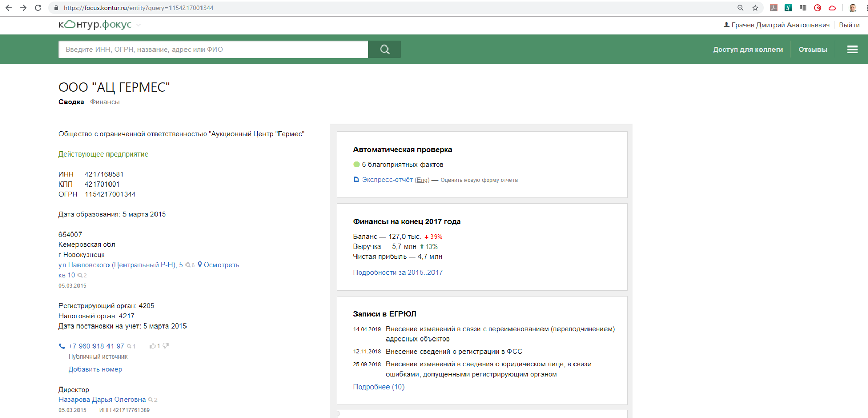Image resolution: width=868 pixels, height=418 pixels.
Task: Open the Adobe Acrobat PDF extension
Action: click(x=773, y=8)
